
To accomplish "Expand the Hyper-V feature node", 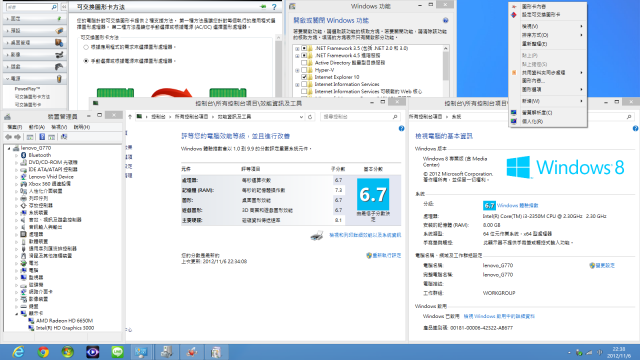I will click(x=297, y=71).
